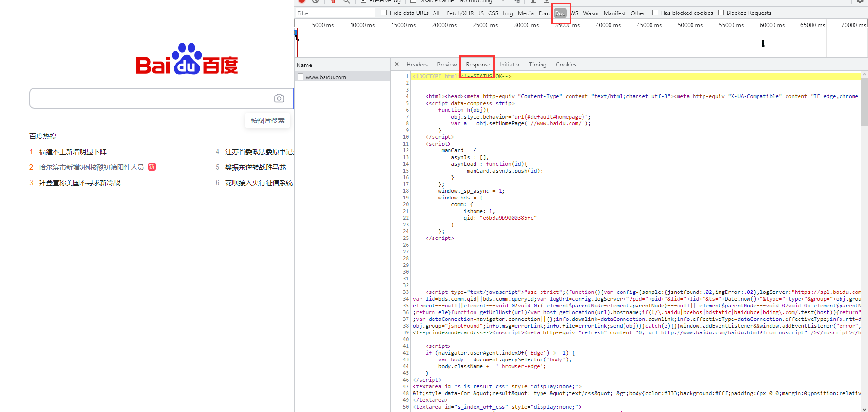Screen dimensions: 868x412
Task: Open hot search 樊振东逆转战胜马龙
Action: (256, 167)
